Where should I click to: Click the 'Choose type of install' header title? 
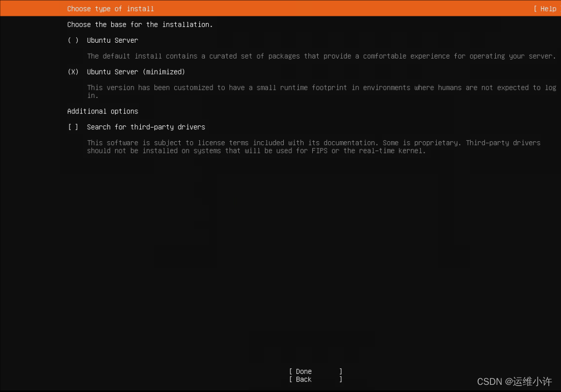point(111,9)
